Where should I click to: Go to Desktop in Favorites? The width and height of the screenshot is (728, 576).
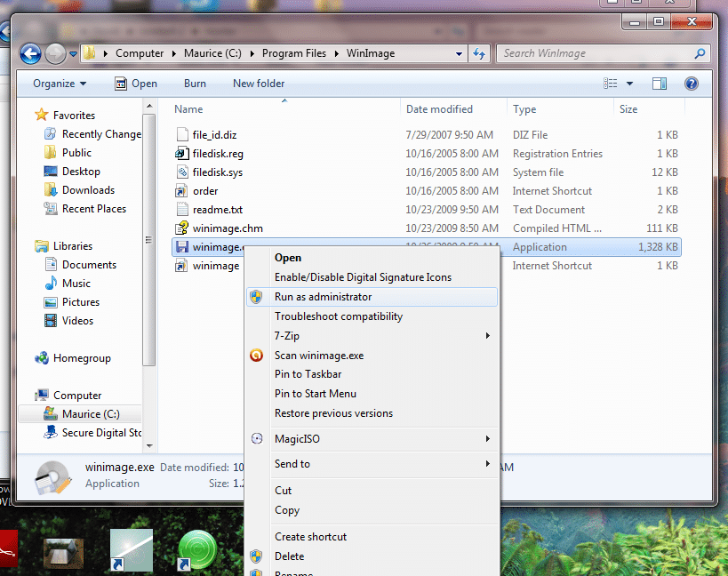(x=72, y=172)
